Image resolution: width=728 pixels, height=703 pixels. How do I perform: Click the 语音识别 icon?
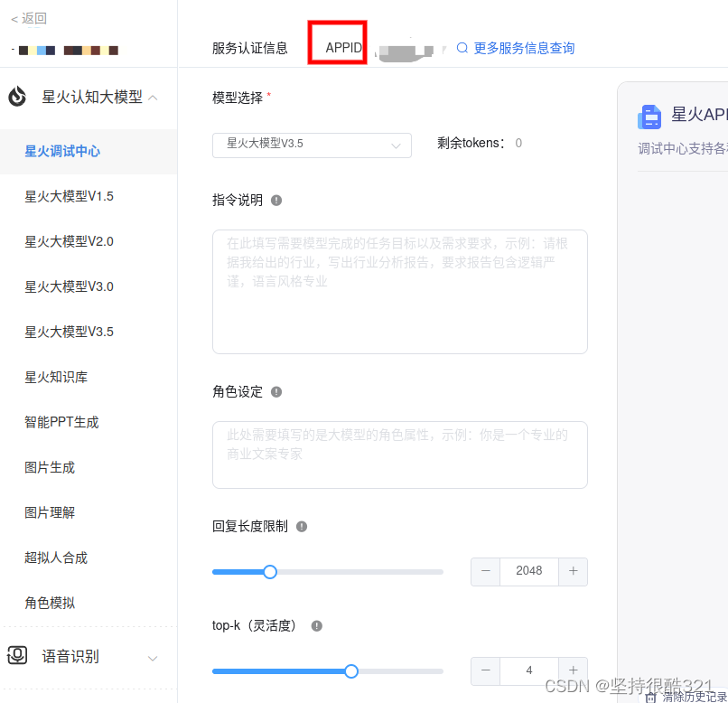click(17, 656)
